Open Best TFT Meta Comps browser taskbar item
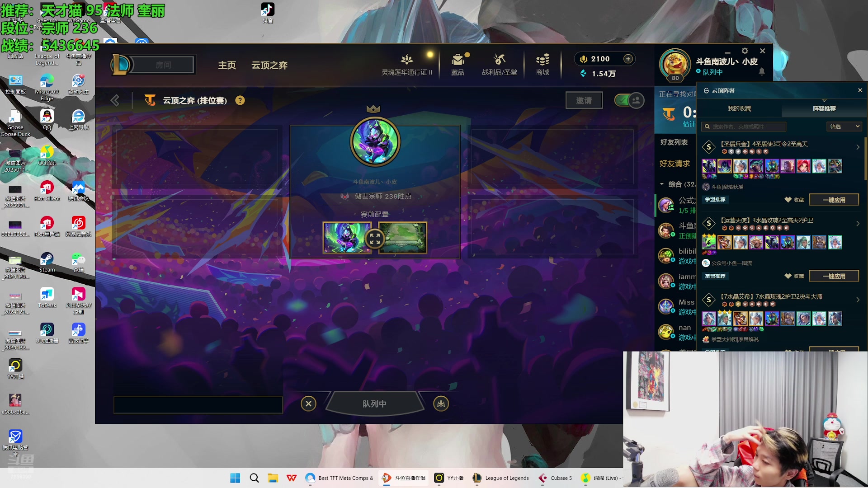This screenshot has width=868, height=488. click(340, 478)
